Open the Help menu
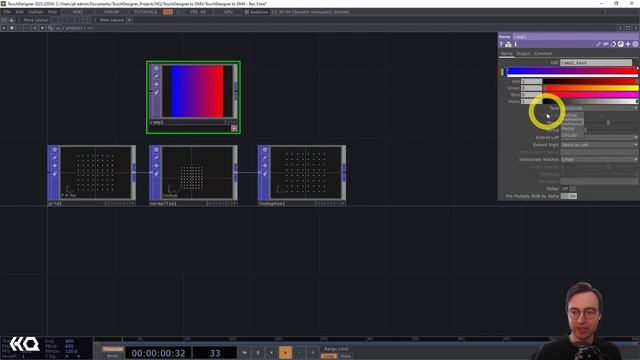 (x=52, y=12)
